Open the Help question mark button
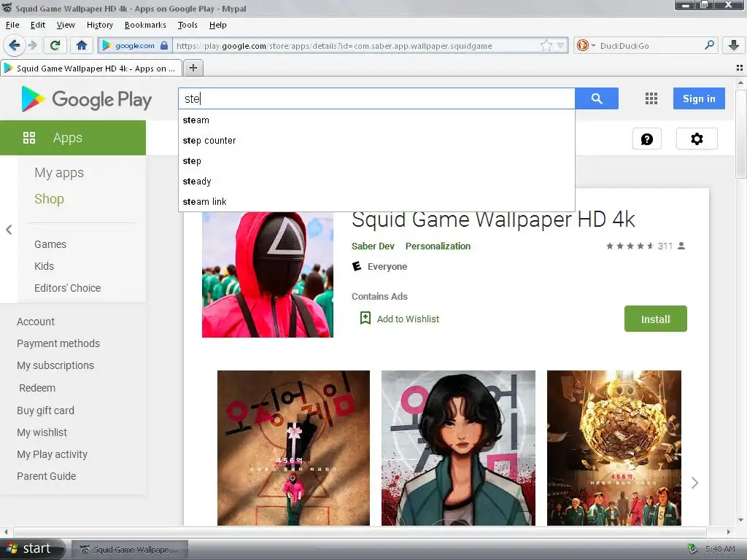This screenshot has width=747, height=560. click(647, 139)
